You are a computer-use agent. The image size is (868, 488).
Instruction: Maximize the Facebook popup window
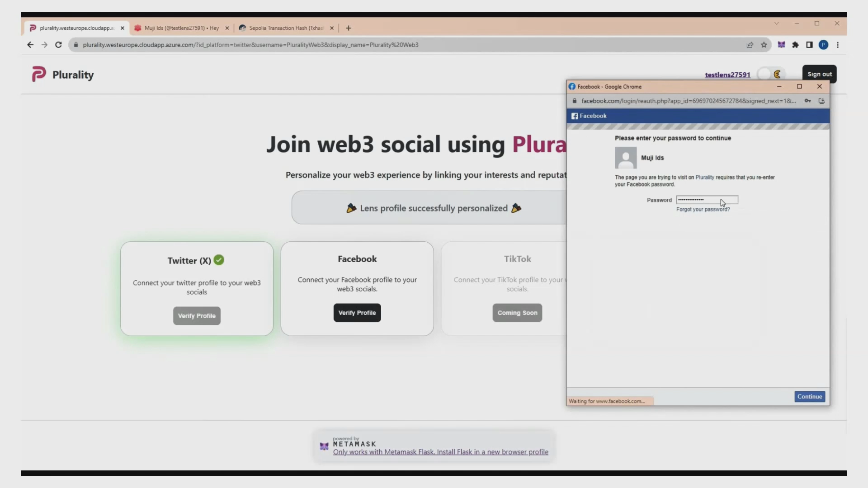tap(799, 86)
